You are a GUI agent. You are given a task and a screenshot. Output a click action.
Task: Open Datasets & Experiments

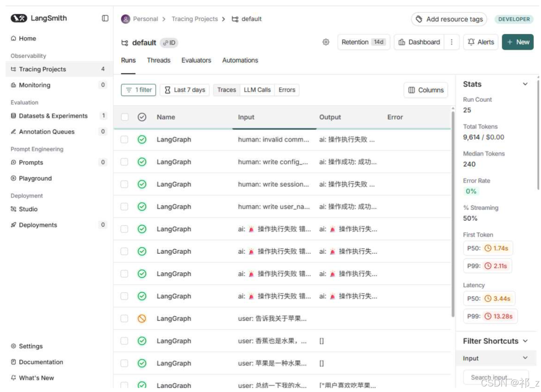pyautogui.click(x=59, y=116)
